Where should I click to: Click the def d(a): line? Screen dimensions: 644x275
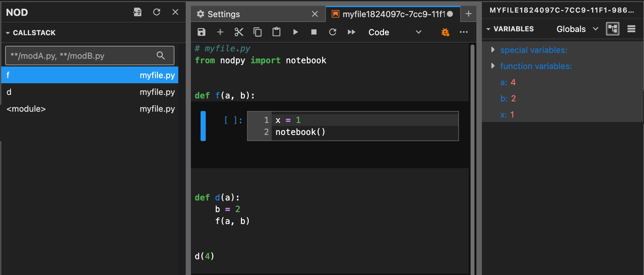click(217, 198)
